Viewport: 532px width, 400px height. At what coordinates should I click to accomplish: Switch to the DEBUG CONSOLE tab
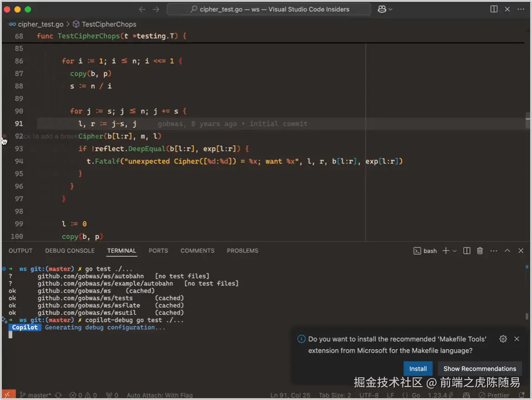[x=70, y=251]
